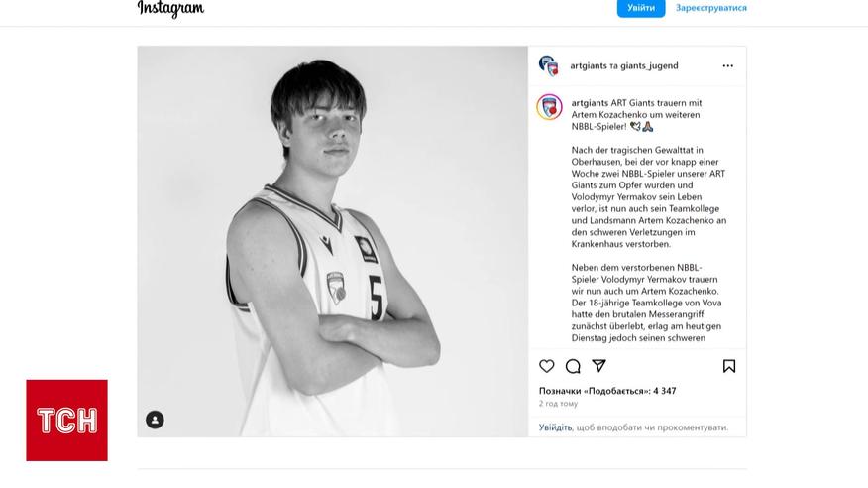Like the post with the heart icon

[546, 366]
